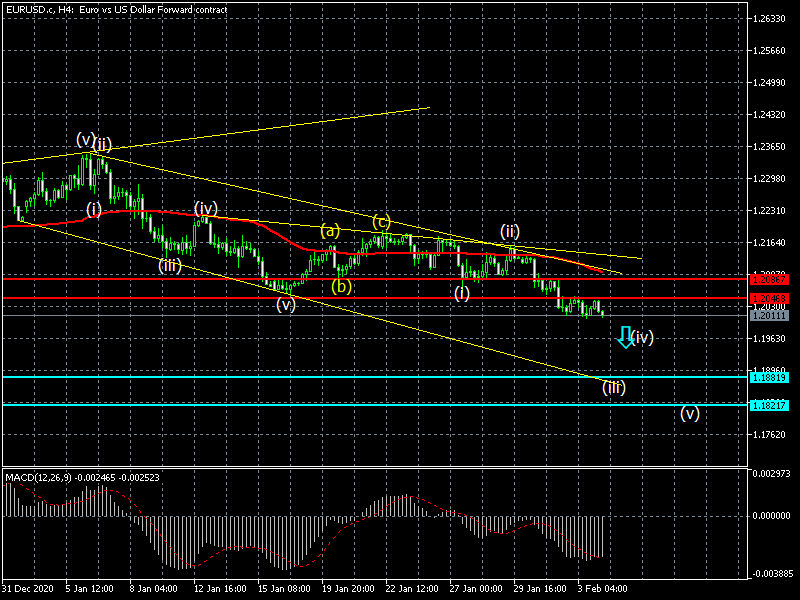Click the 29 Jan 16:00 time label

[x=540, y=589]
